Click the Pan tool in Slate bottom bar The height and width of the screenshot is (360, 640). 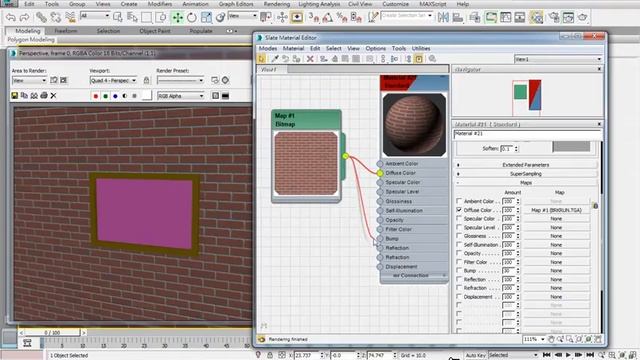click(551, 339)
